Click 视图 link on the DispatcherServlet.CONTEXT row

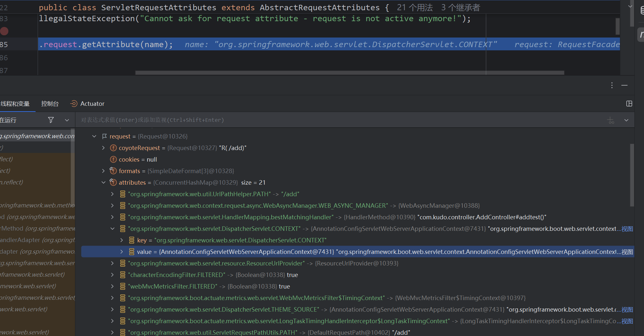(x=627, y=229)
